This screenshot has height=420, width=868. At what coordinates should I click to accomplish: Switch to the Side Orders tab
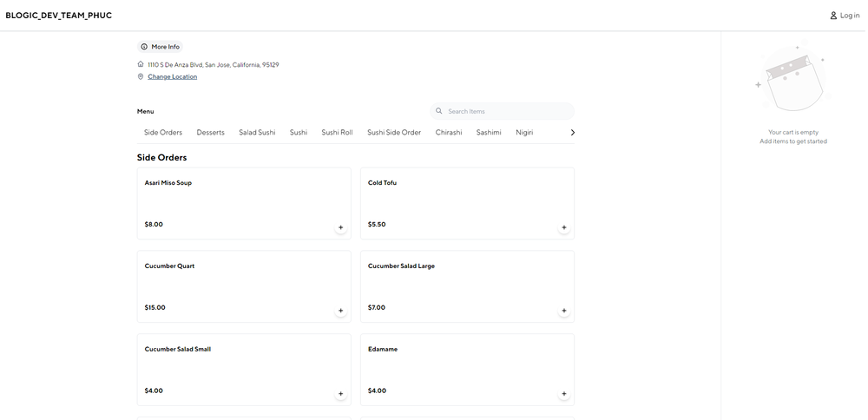click(x=163, y=132)
